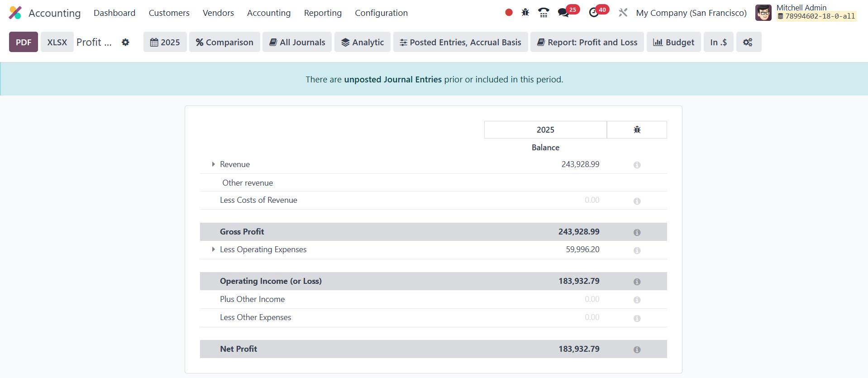Click the red recording indicator icon
This screenshot has width=868, height=378.
509,13
